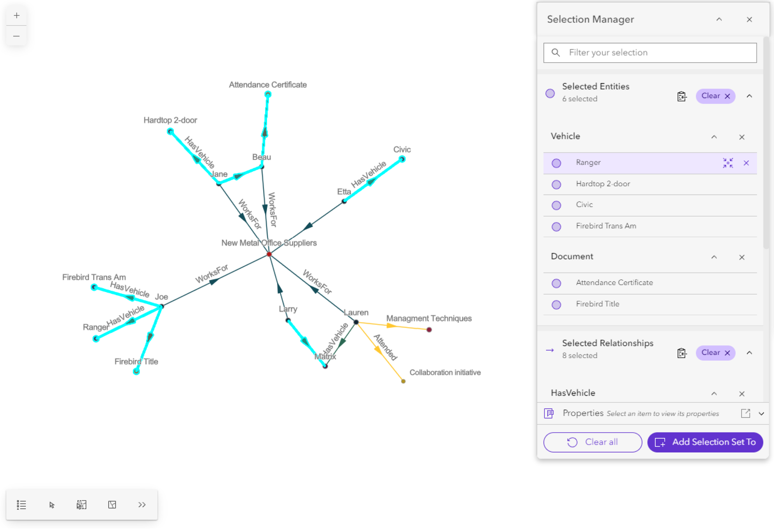Screen dimensions: 774x532
Task: Click the list view icon in bottom toolbar
Action: pos(21,504)
